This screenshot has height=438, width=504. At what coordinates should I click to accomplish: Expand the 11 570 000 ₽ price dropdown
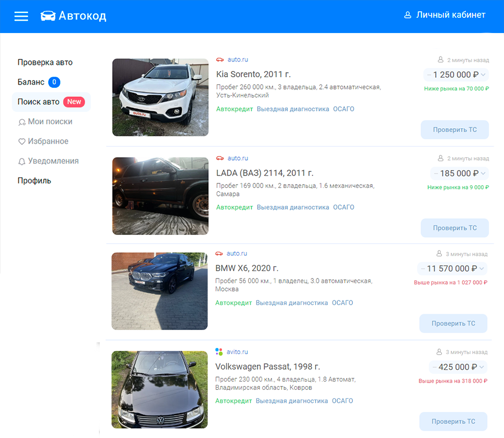(x=482, y=269)
